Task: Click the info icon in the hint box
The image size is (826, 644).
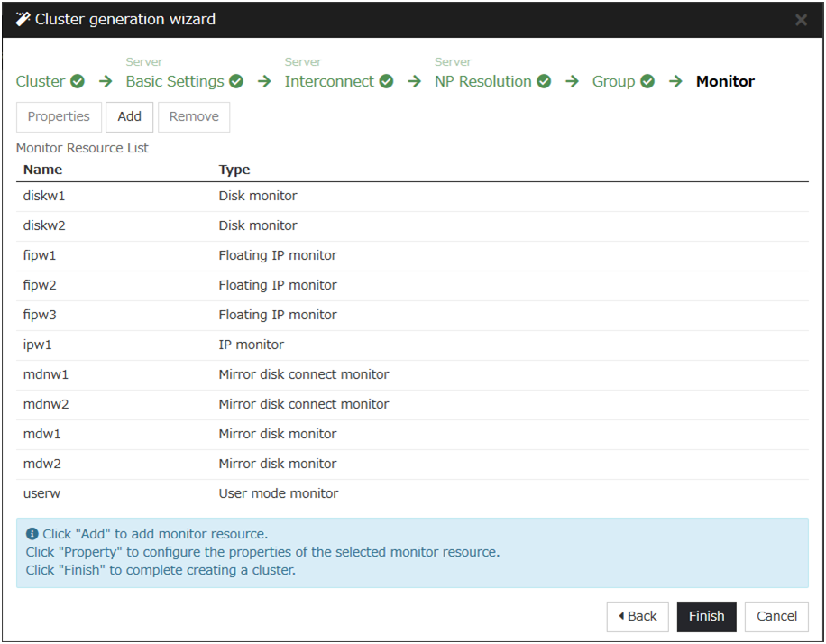Action: click(x=32, y=534)
